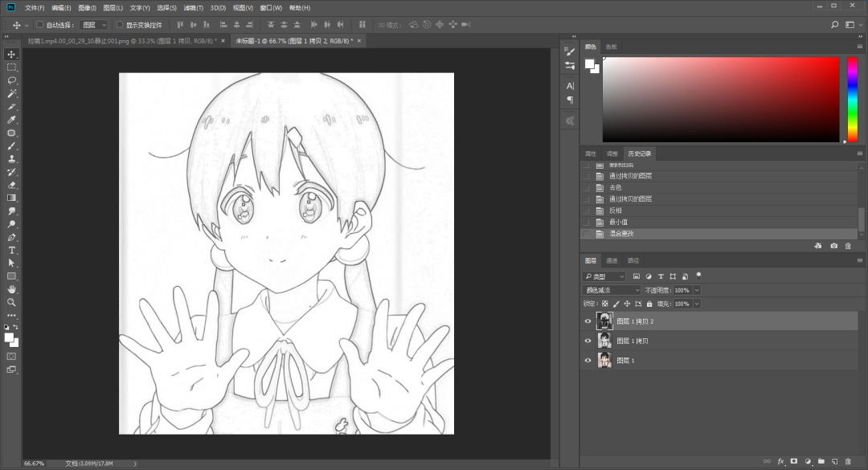Image resolution: width=868 pixels, height=470 pixels.
Task: Select the Pen tool
Action: coord(11,237)
